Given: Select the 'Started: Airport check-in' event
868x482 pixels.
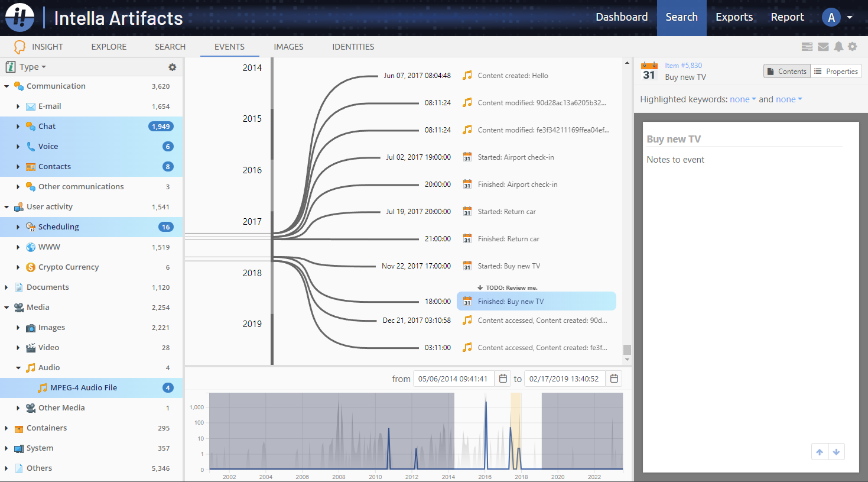Looking at the screenshot, I should pos(515,157).
